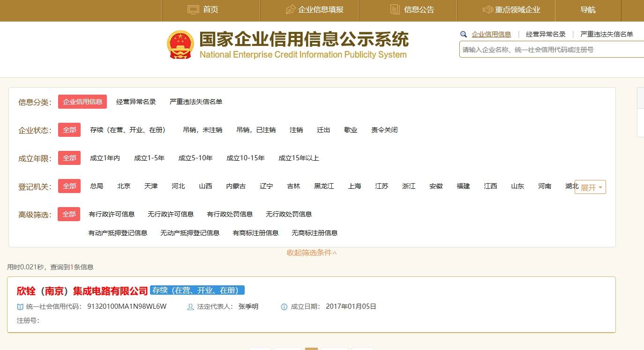This screenshot has height=350, width=644.
Task: Open the 重点领域企业 navigation tab
Action: click(x=506, y=9)
